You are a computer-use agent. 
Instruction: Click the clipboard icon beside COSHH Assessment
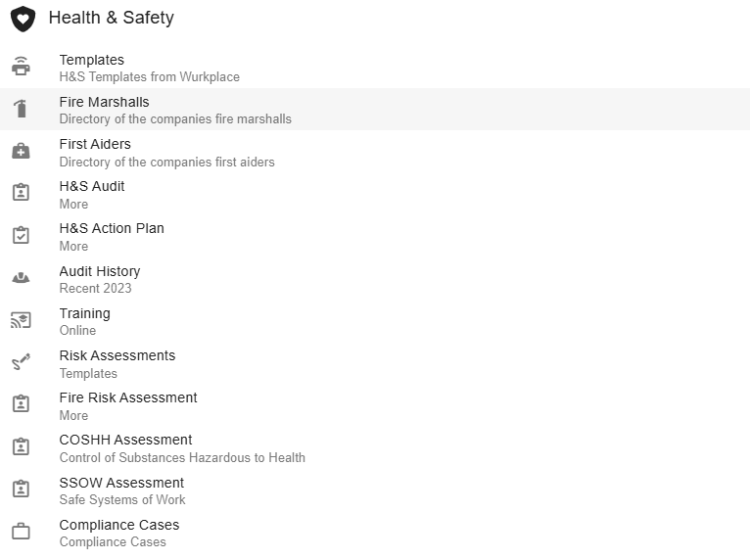pos(21,446)
